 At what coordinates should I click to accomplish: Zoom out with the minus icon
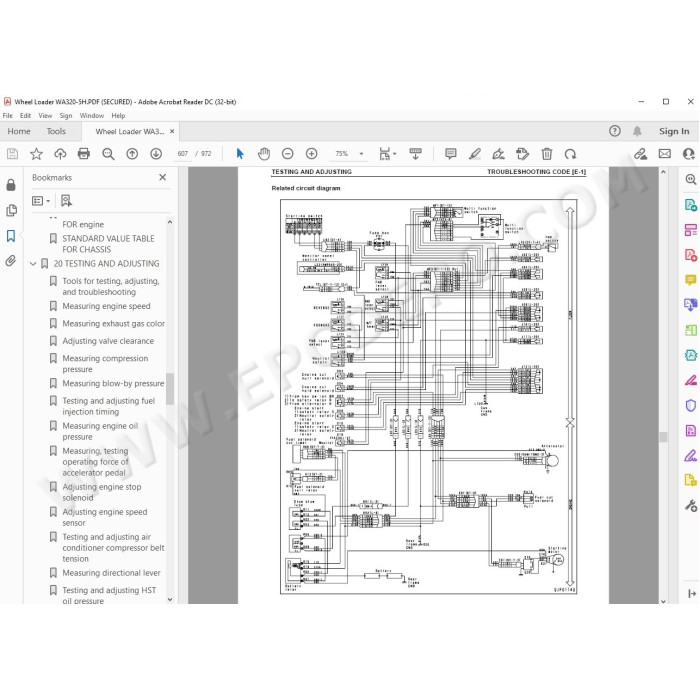coord(288,154)
